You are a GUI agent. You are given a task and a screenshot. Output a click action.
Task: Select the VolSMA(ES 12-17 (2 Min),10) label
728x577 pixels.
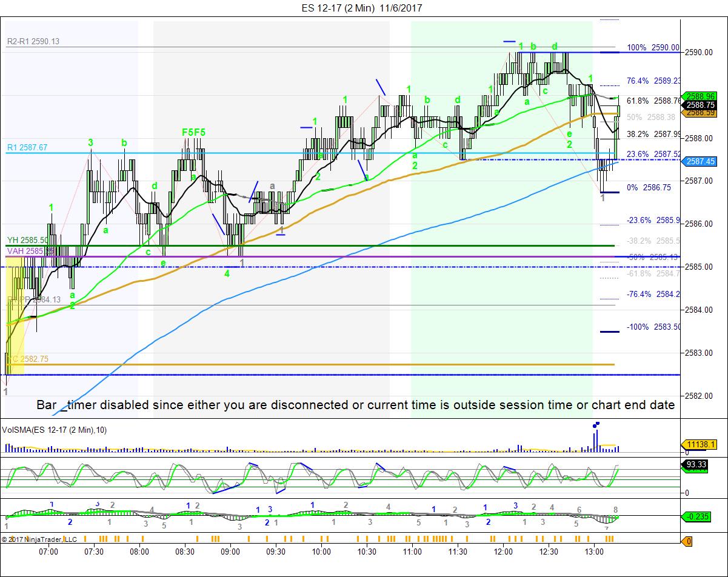pyautogui.click(x=55, y=429)
